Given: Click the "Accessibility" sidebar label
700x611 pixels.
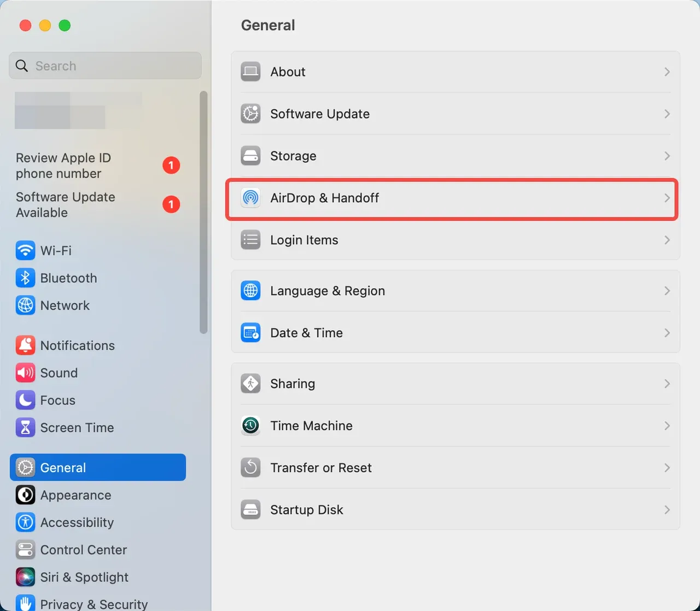Looking at the screenshot, I should pos(77,522).
